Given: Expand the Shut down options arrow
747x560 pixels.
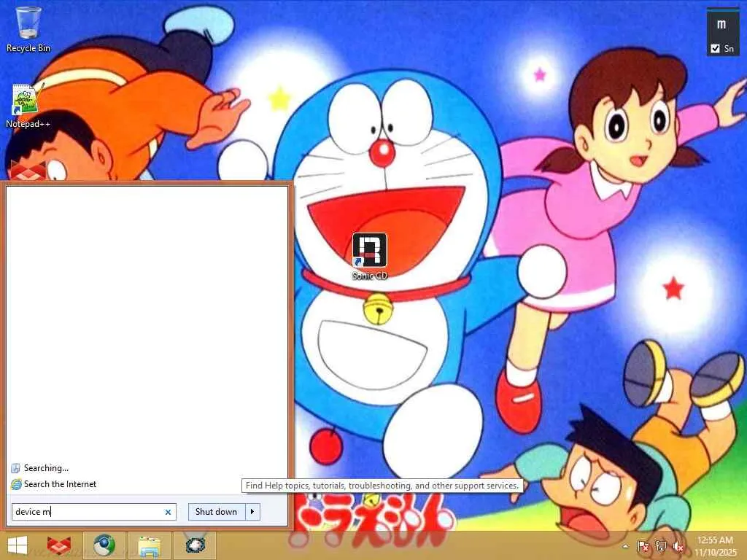Looking at the screenshot, I should 252,512.
